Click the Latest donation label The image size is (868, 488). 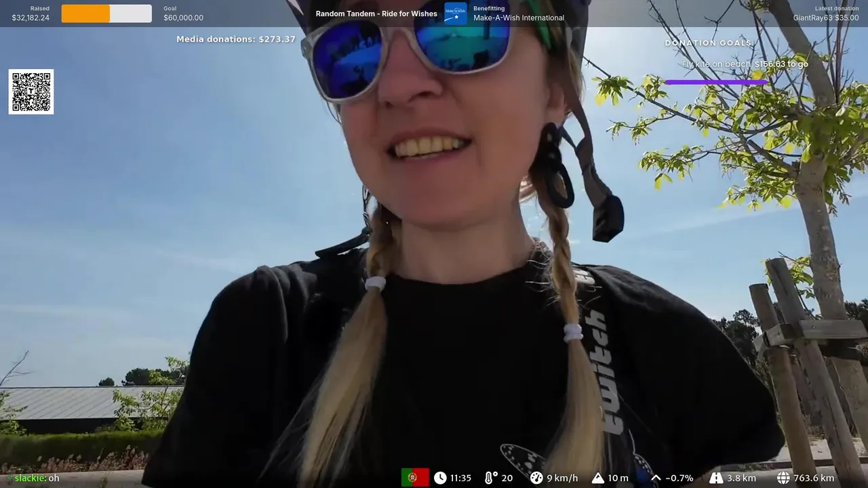point(837,9)
